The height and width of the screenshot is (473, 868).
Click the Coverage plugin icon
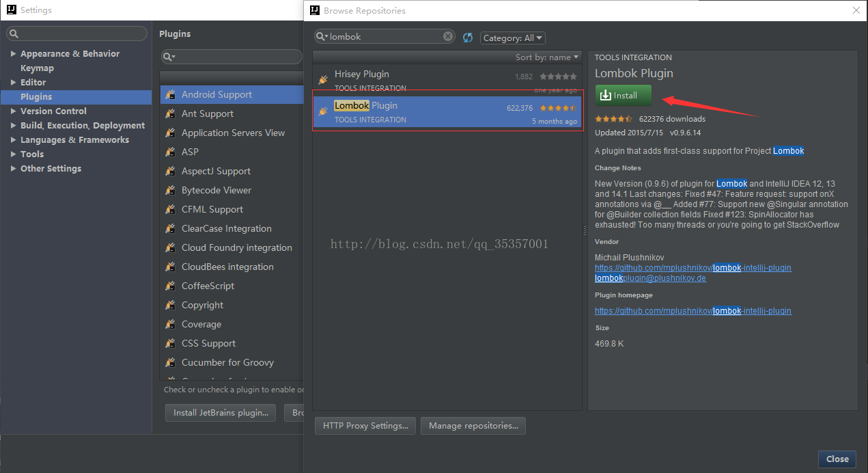(x=170, y=324)
